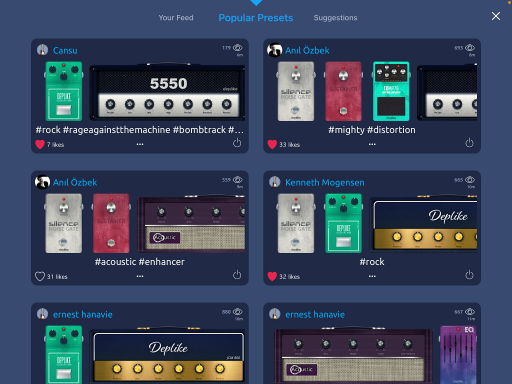Click the power icon on Kenneth Mogensen's preset

(469, 275)
